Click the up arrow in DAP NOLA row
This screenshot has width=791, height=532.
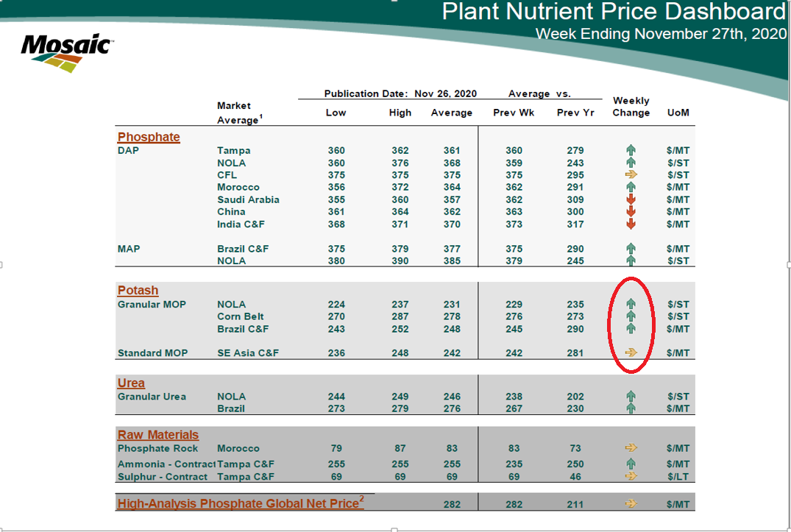(x=631, y=163)
